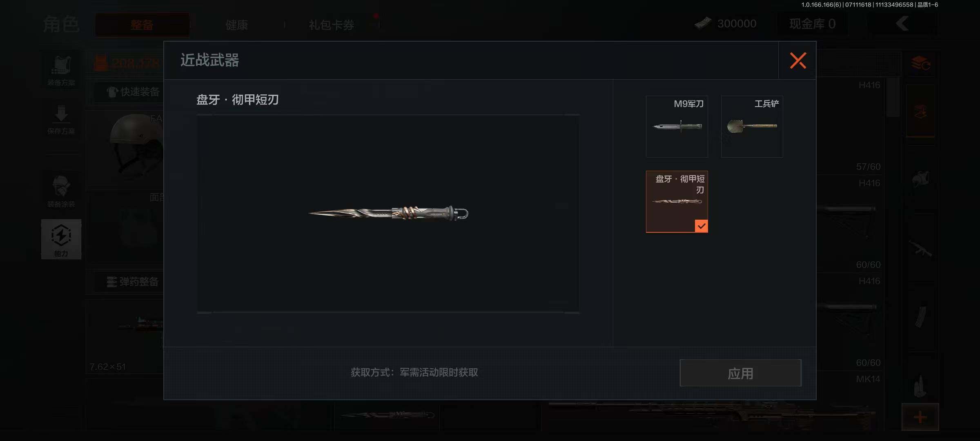
Task: Click the 弹药整备 ammo prep button
Action: click(x=132, y=282)
